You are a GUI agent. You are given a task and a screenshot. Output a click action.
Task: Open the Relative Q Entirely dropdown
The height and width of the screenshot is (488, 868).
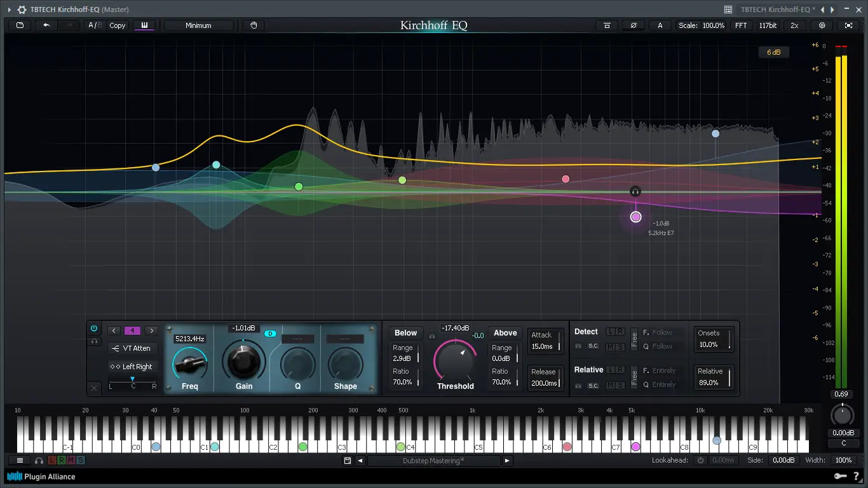663,384
